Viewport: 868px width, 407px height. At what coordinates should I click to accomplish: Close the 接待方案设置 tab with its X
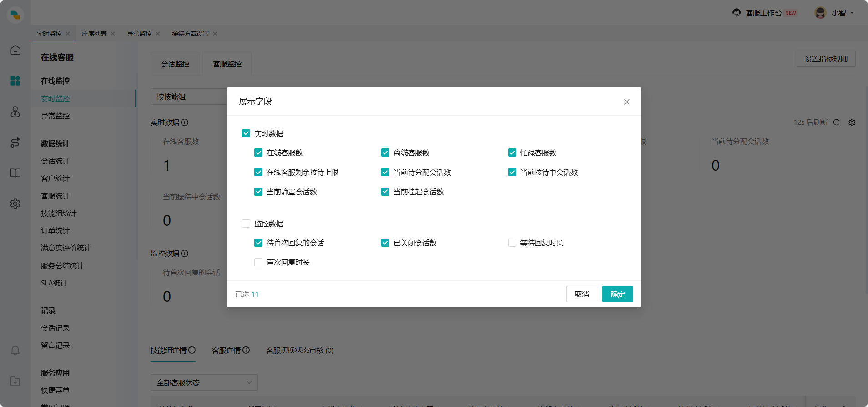point(215,34)
